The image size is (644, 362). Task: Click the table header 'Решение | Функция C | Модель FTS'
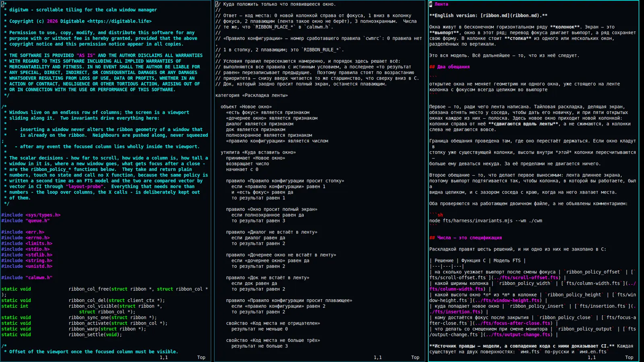coord(478,261)
